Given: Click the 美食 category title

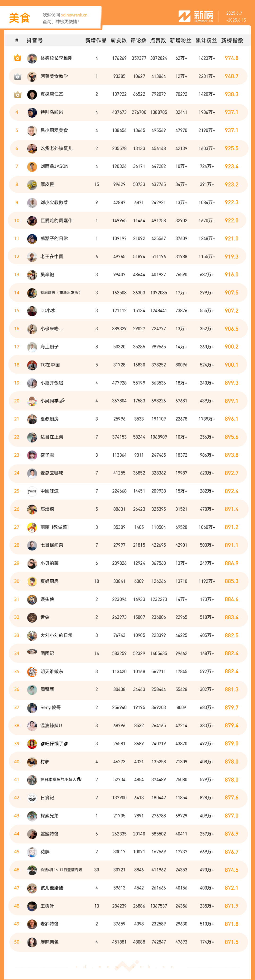Looking at the screenshot, I should (19, 18).
